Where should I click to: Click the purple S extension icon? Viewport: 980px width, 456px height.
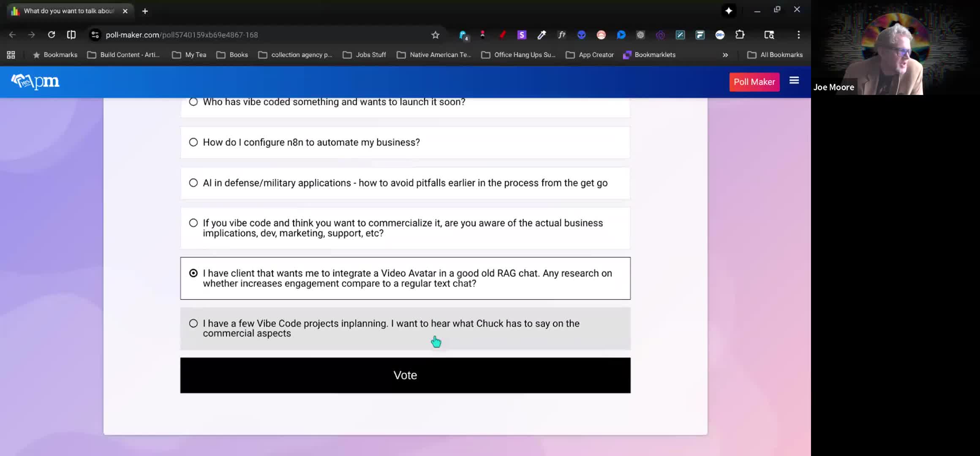click(x=522, y=35)
